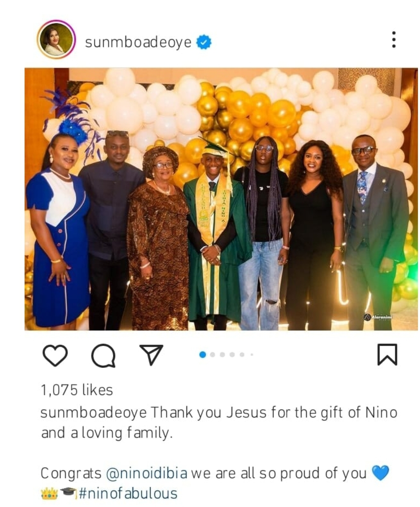
Task: Select the active blue carousel indicator dot
Action: pyautogui.click(x=202, y=354)
